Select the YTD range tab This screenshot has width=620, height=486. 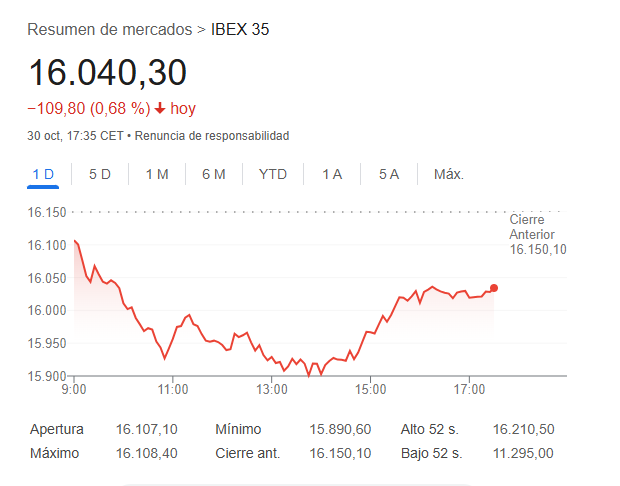(x=273, y=174)
